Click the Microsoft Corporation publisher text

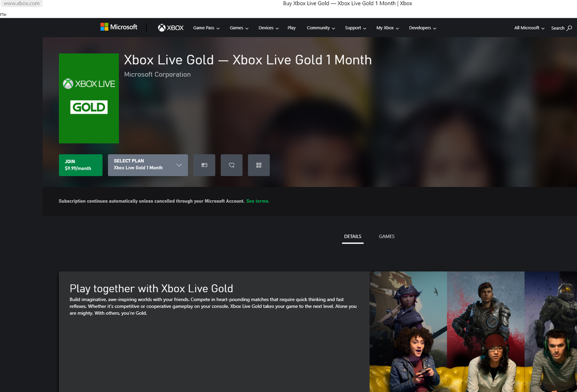coord(157,74)
